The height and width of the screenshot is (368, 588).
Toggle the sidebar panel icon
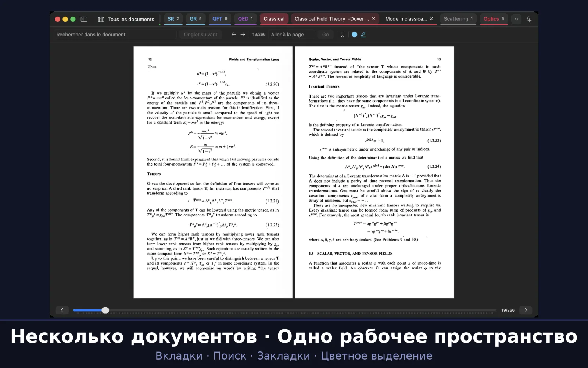pyautogui.click(x=84, y=19)
